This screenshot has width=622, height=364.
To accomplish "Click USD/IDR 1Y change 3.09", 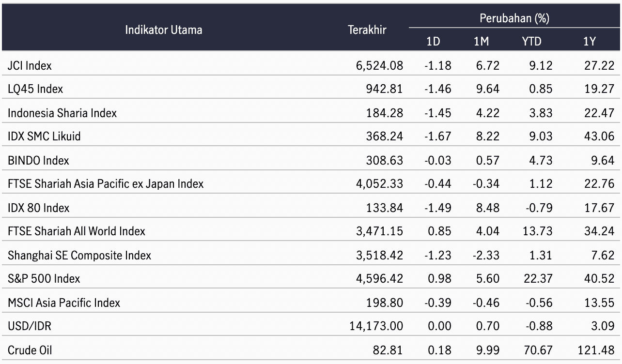I will tap(603, 327).
